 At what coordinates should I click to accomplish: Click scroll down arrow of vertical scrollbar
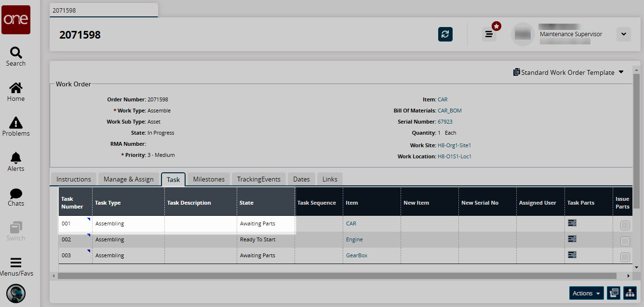tap(636, 267)
